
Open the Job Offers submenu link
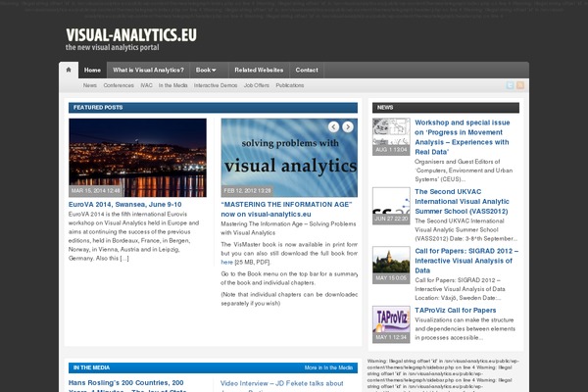tap(257, 85)
